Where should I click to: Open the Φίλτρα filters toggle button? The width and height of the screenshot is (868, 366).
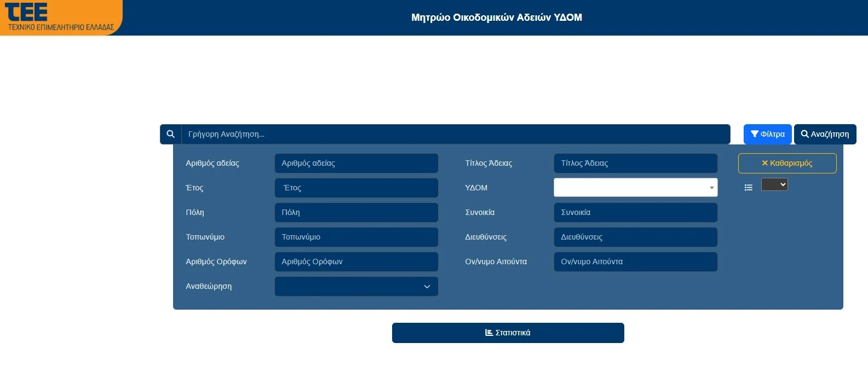(x=767, y=134)
